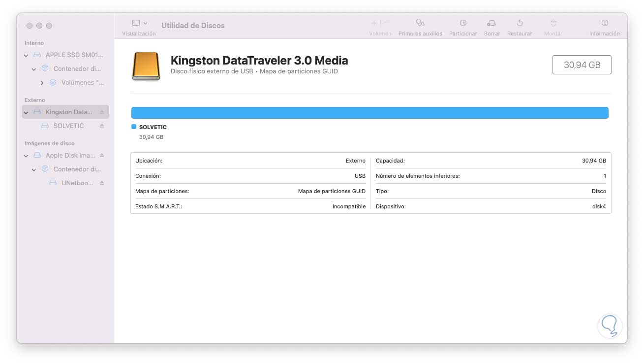Viewport: 644px width, 364px height.
Task: Click the Restaurar restore icon
Action: pyautogui.click(x=520, y=23)
